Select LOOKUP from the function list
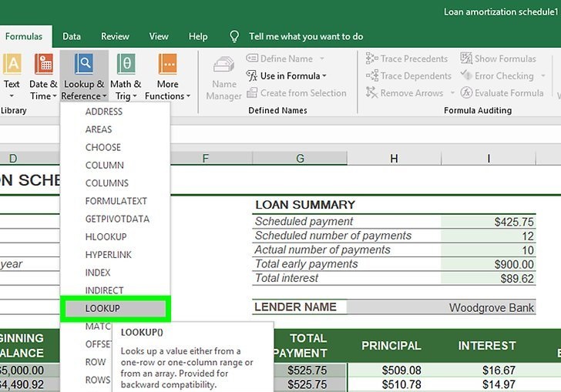 pyautogui.click(x=102, y=308)
